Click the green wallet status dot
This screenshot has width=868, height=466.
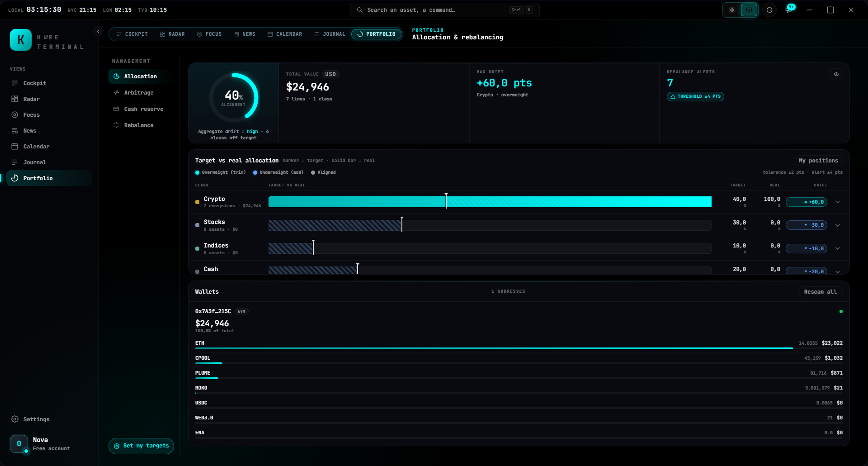(841, 312)
